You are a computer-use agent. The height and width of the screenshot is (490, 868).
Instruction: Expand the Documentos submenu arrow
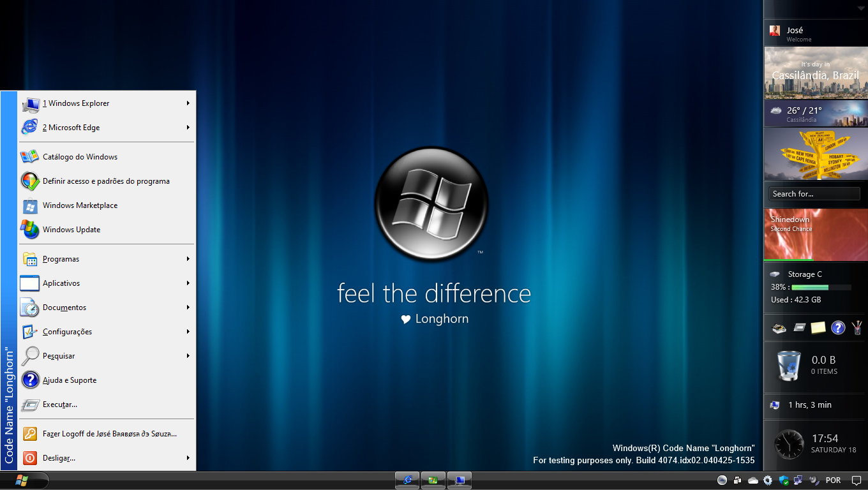(188, 308)
